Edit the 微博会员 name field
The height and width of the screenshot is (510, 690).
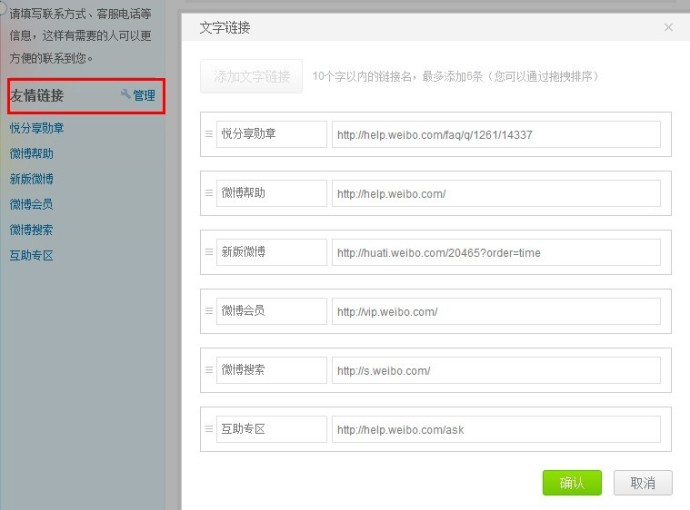pyautogui.click(x=272, y=311)
